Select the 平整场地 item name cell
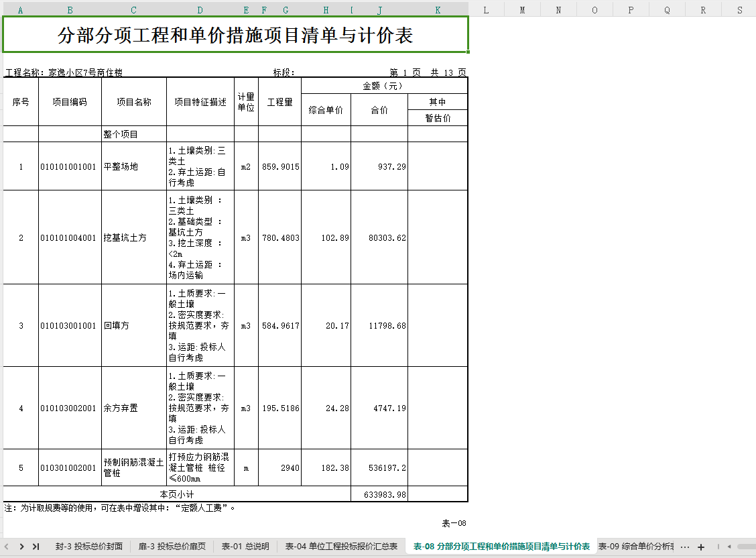 pos(134,166)
